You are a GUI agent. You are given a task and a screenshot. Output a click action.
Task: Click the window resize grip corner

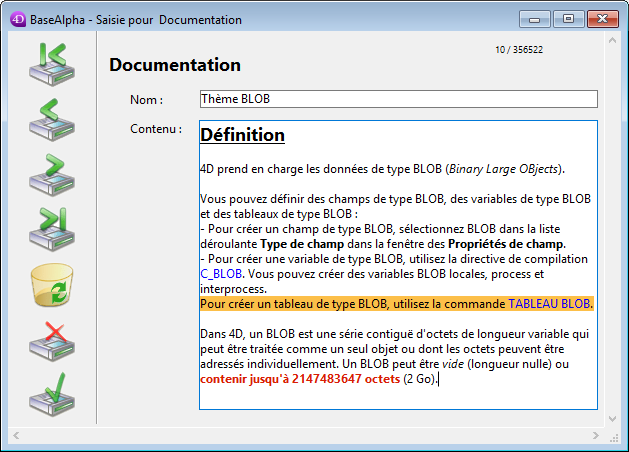pyautogui.click(x=614, y=438)
